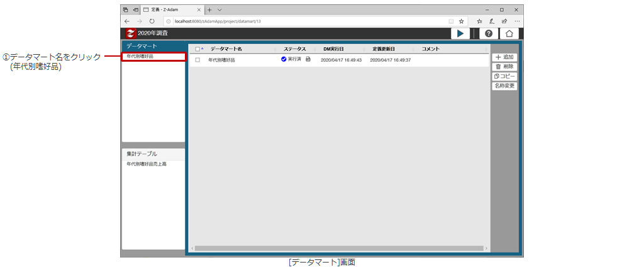Screen dimensions: 644x277
Task: Share this page icon
Action: [x=504, y=21]
